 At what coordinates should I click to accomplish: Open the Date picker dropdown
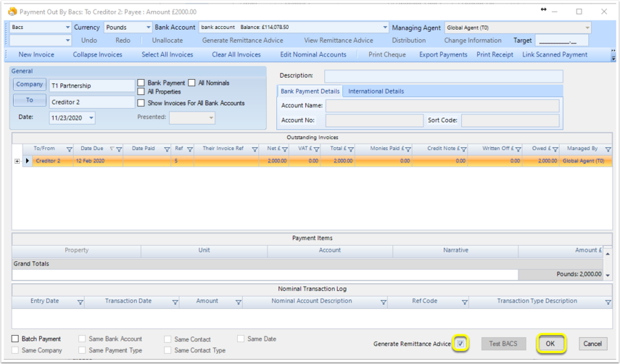point(91,117)
